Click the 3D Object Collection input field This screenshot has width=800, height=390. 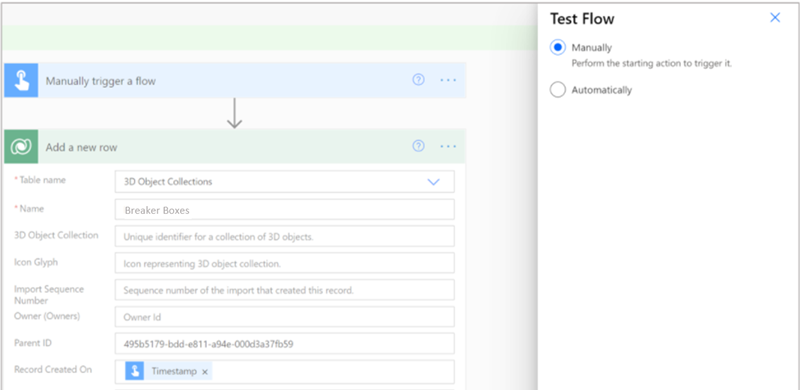click(285, 236)
